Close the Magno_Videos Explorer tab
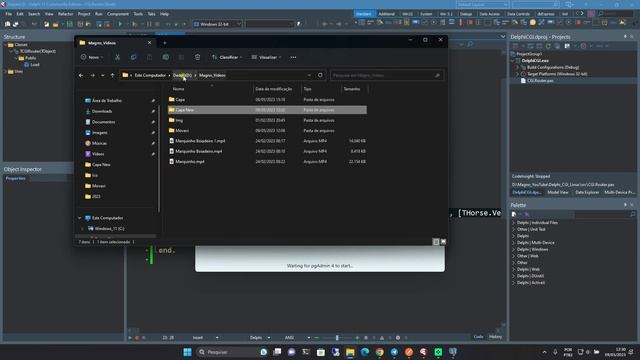Screen dimensions: 640x360 [149, 42]
